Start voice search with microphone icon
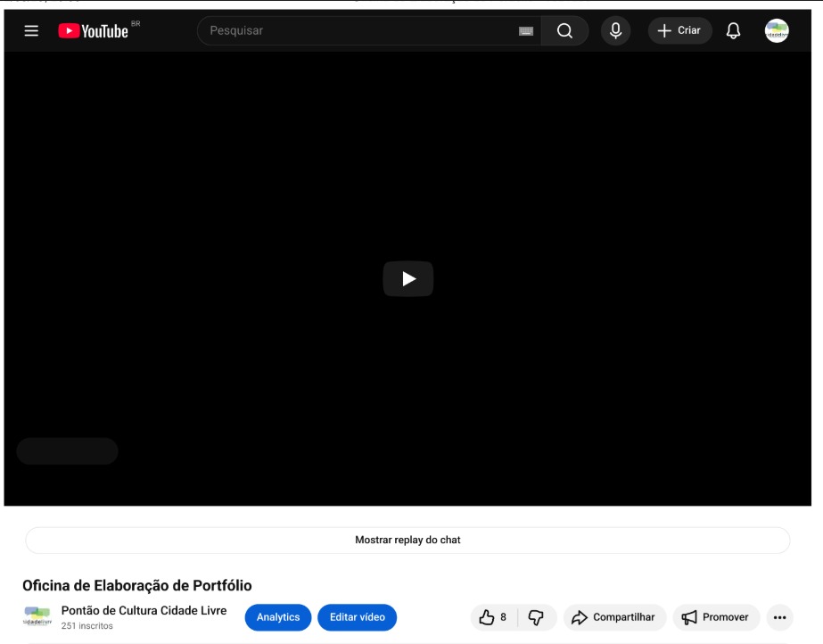The height and width of the screenshot is (644, 823). (x=615, y=31)
